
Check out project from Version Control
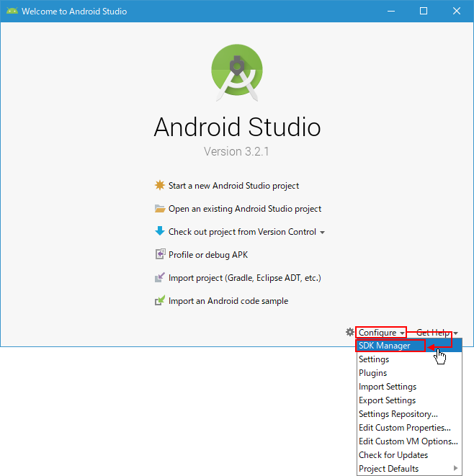242,232
